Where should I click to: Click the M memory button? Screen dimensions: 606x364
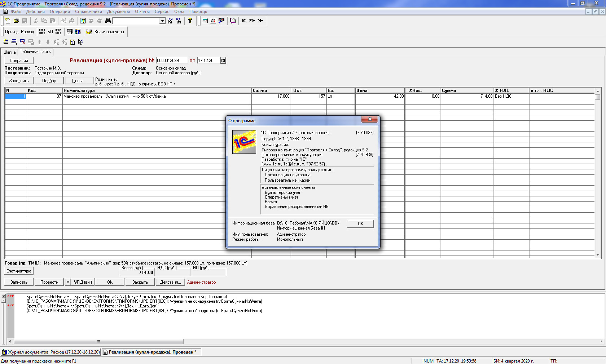click(x=244, y=21)
